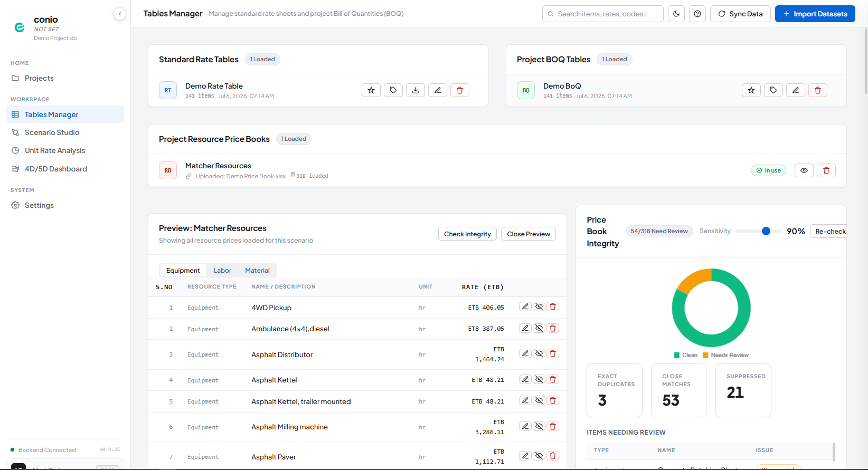
Task: Tag the Demo Rate Table
Action: point(393,90)
